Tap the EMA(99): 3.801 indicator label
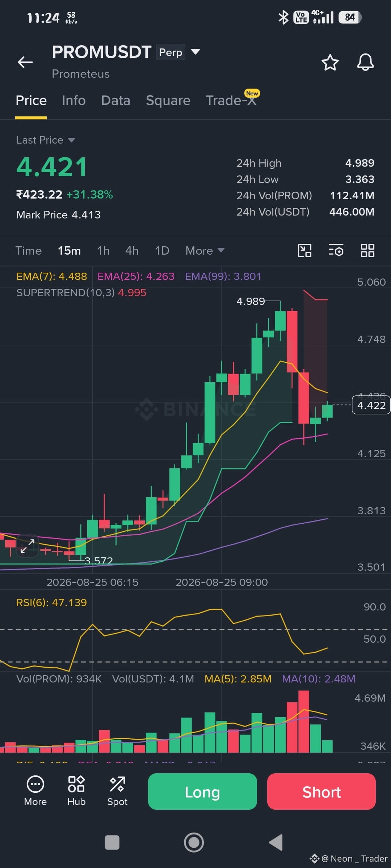The height and width of the screenshot is (868, 391). click(223, 276)
